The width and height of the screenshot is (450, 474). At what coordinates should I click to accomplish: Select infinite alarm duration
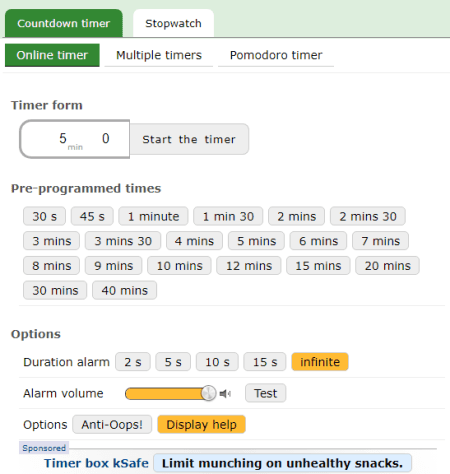click(x=320, y=362)
